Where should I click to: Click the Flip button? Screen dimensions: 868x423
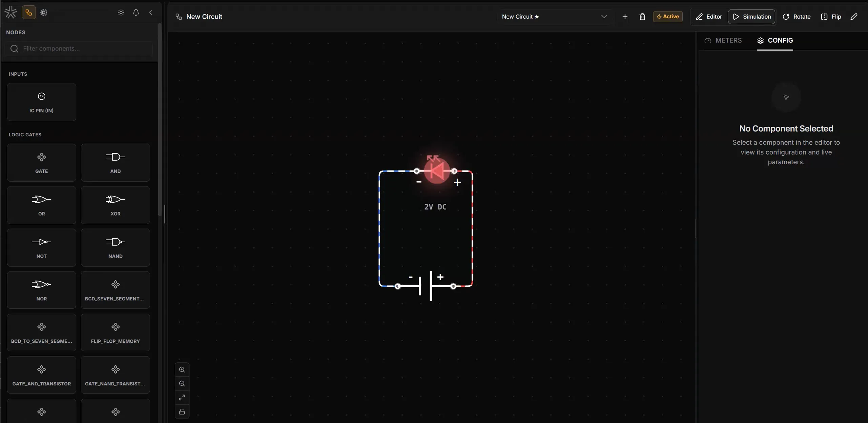(831, 17)
